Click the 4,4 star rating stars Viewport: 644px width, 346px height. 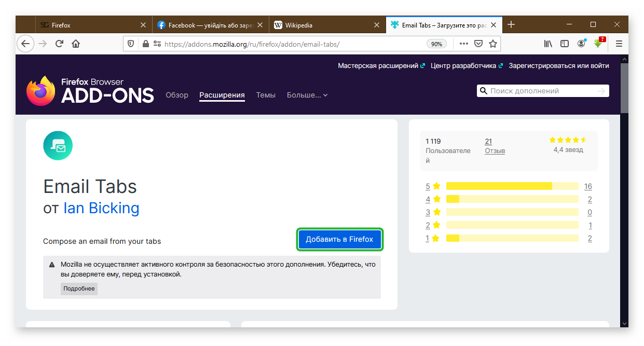click(568, 140)
